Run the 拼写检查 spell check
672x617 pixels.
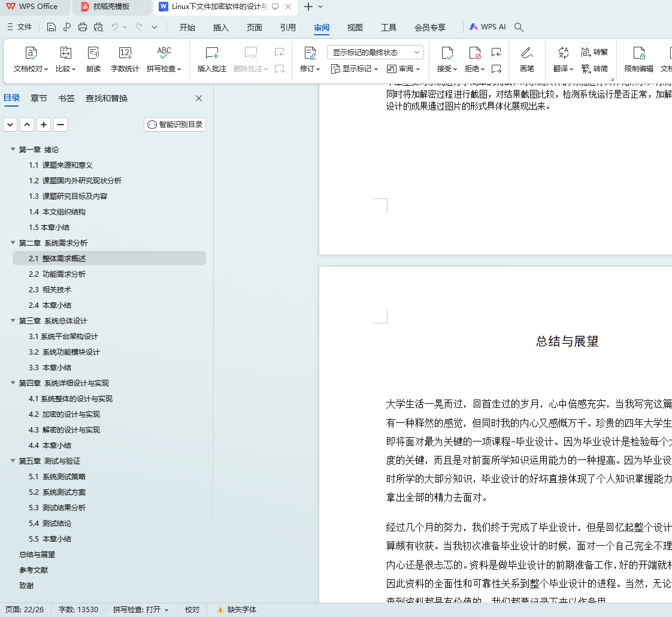pyautogui.click(x=164, y=59)
